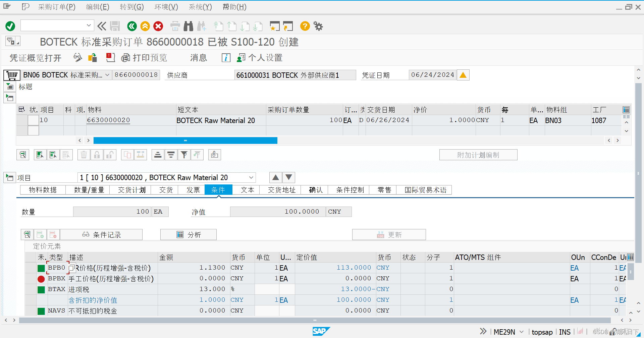Viewport: 644px width, 338px height.
Task: Click the table settings icon in item overview
Action: click(626, 110)
